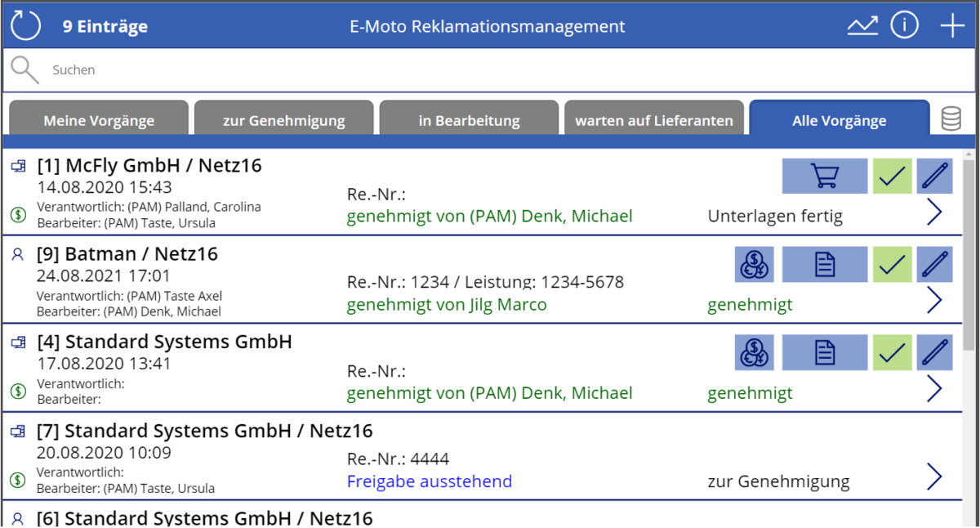Click the database icon beside tabs

pyautogui.click(x=951, y=119)
